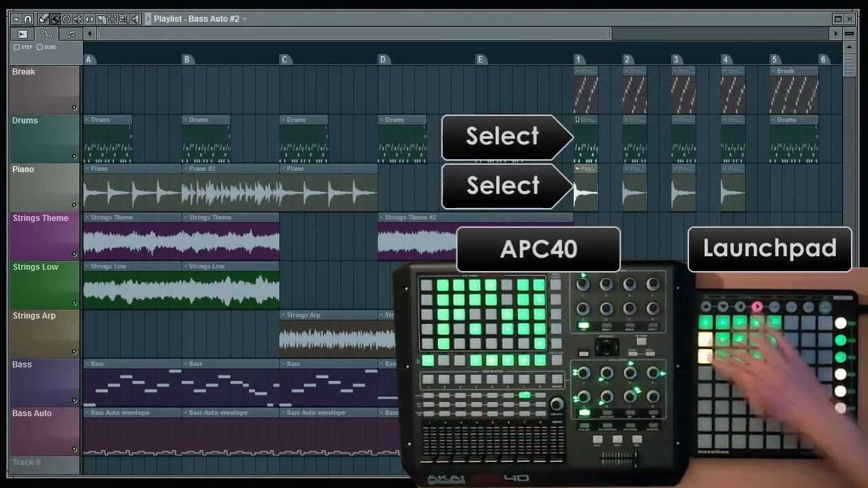Select the Bass Auto track header
868x488 pixels.
45,431
